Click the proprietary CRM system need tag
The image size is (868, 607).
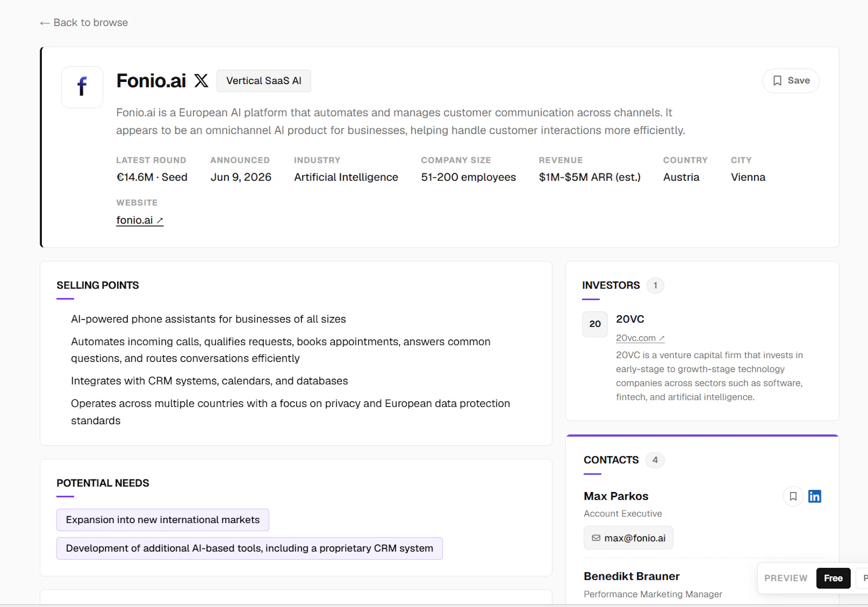[250, 548]
